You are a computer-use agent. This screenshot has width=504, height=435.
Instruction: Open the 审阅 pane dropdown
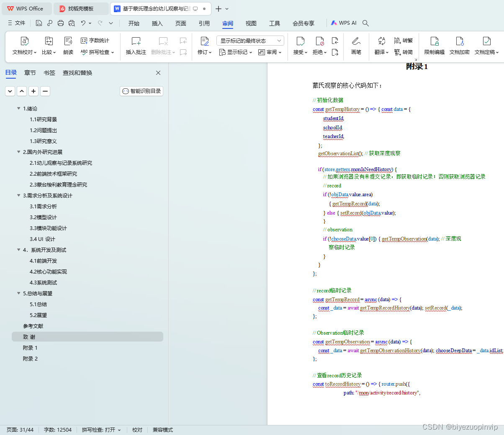coord(270,52)
